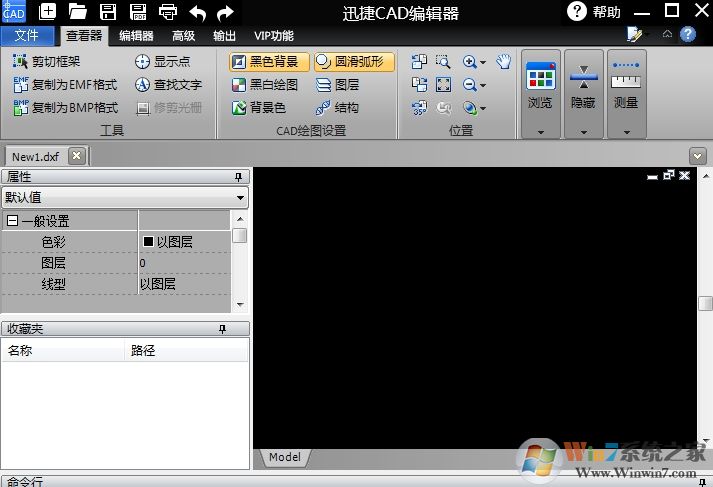Click the 帮助 help button

[x=594, y=12]
